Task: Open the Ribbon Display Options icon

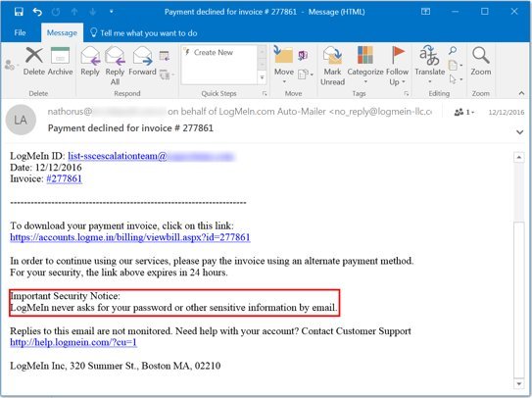Action: 425,12
